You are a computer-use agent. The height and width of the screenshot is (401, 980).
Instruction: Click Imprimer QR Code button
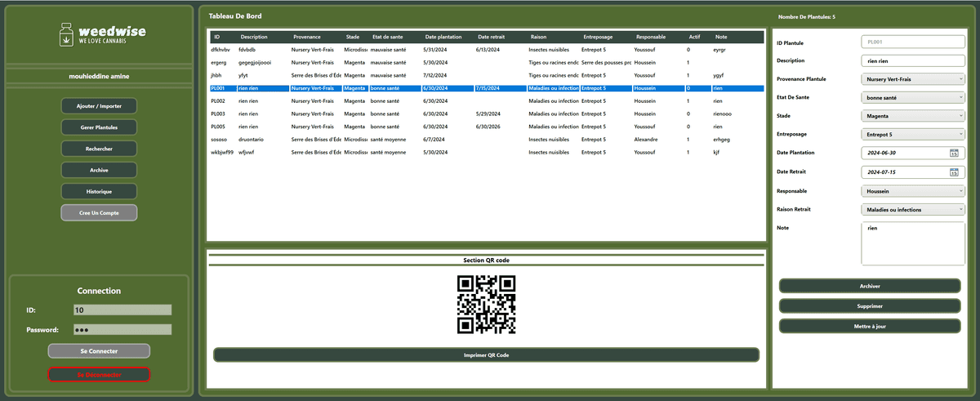pos(486,355)
